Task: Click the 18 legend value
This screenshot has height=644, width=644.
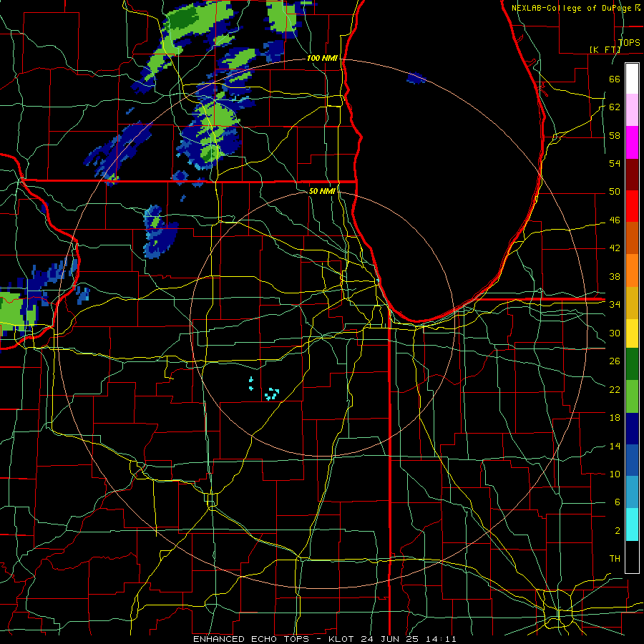Action: point(615,418)
